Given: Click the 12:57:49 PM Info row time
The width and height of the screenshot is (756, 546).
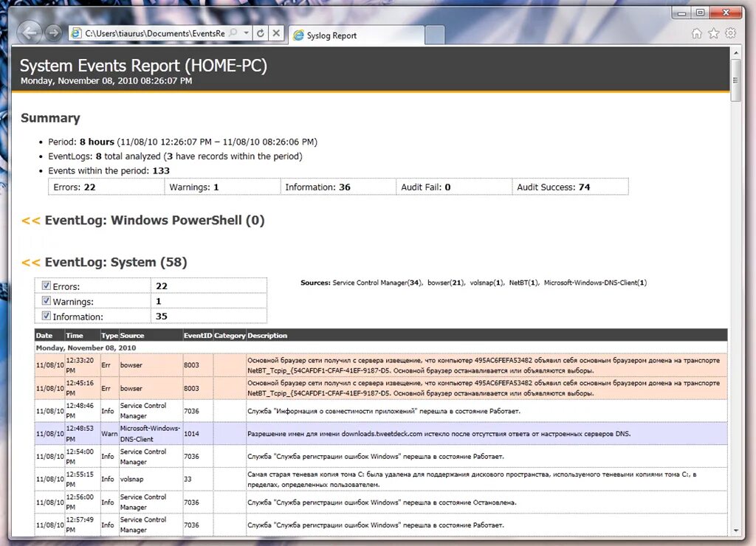Looking at the screenshot, I should tap(80, 525).
